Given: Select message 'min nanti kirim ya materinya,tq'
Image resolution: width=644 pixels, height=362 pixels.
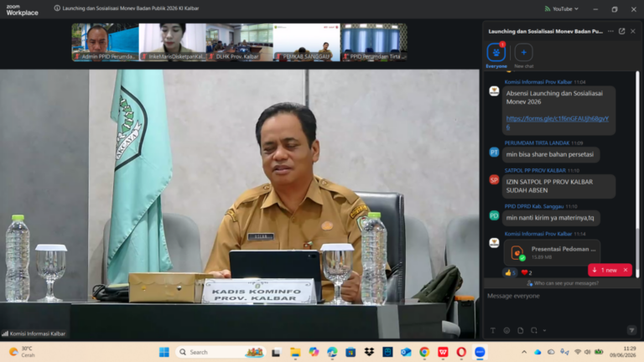Looking at the screenshot, I should click(x=550, y=218).
